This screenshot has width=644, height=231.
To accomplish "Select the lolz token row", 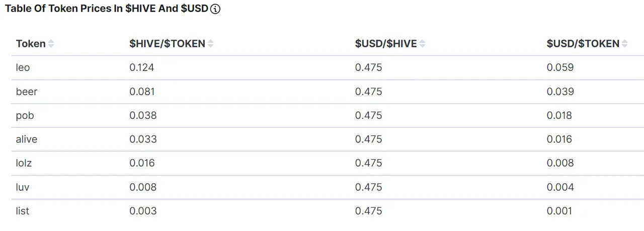I will click(328, 163).
